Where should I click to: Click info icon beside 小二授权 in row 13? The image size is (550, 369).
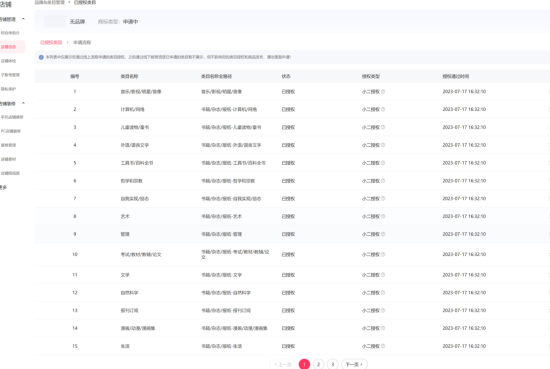[x=383, y=310]
